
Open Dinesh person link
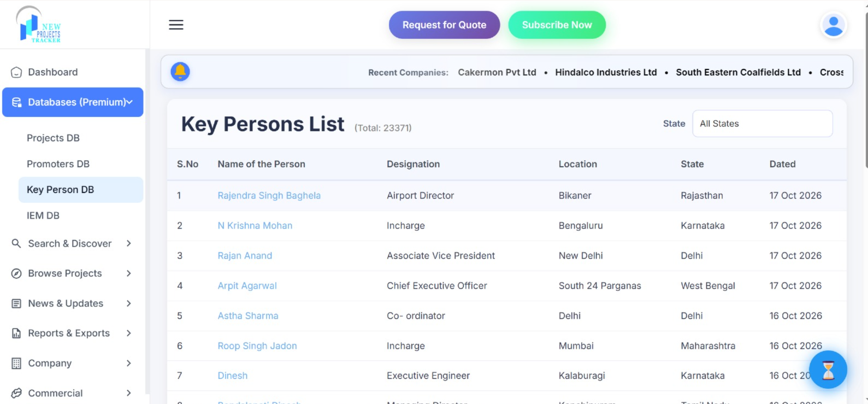coord(232,376)
